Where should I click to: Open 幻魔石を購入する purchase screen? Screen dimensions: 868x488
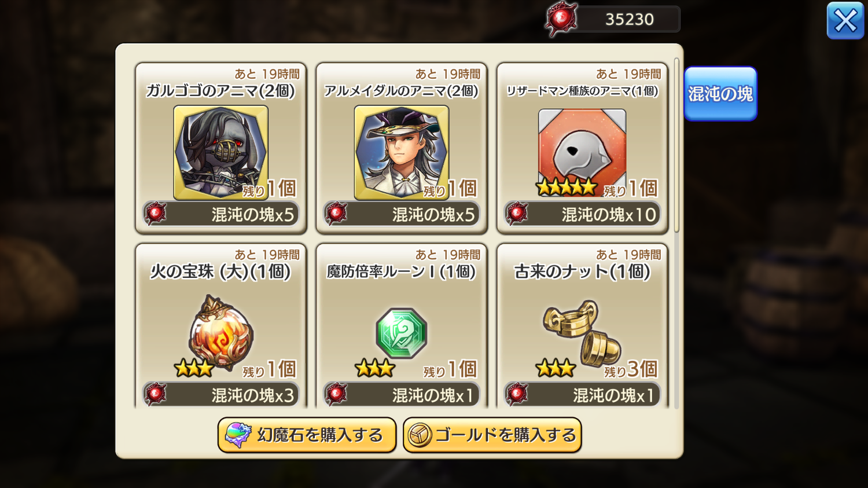(x=307, y=435)
